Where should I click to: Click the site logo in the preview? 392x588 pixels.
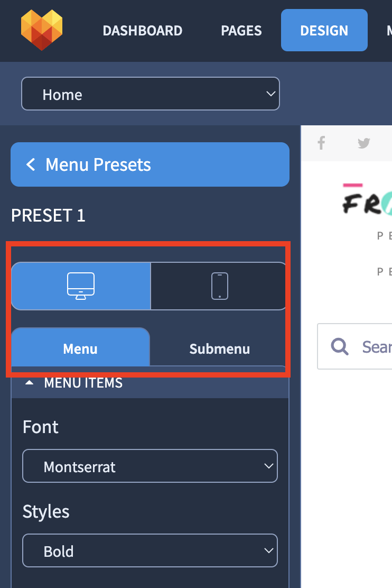click(x=367, y=199)
